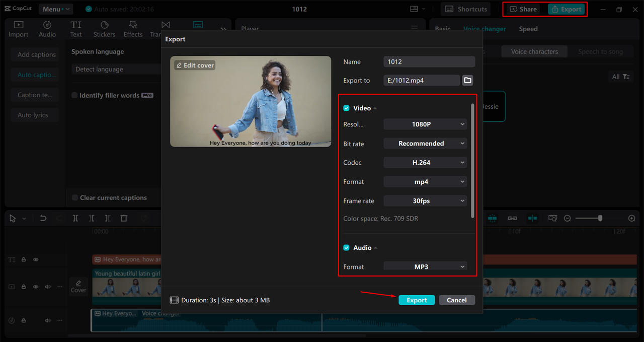644x342 pixels.
Task: Click the layout switcher icon in title bar
Action: click(414, 9)
